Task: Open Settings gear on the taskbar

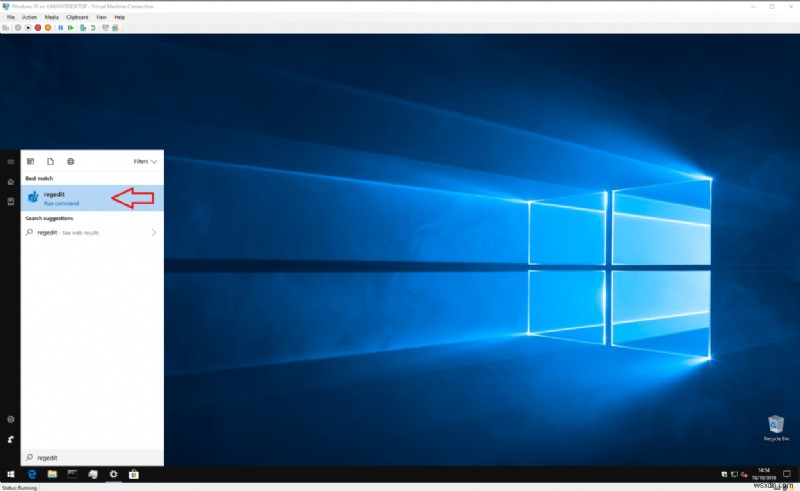Action: click(x=113, y=474)
